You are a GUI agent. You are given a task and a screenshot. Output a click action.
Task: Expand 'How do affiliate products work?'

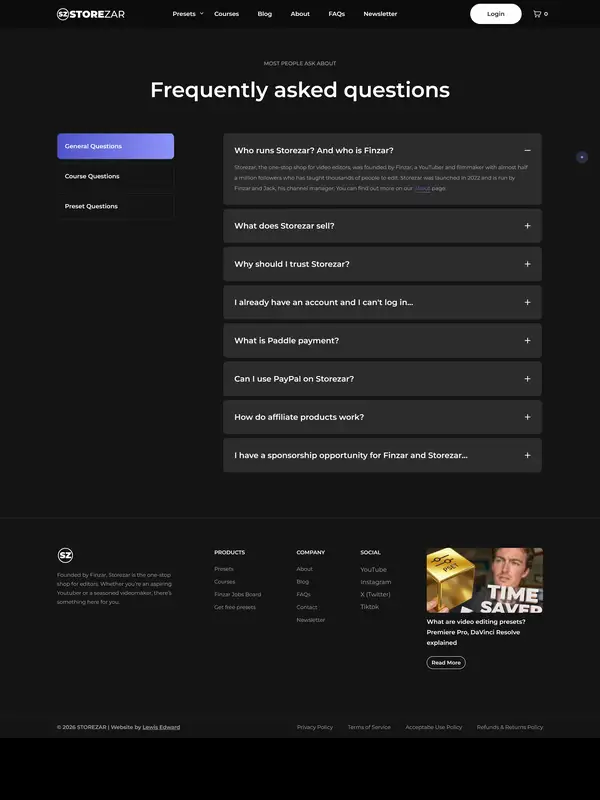pyautogui.click(x=382, y=417)
